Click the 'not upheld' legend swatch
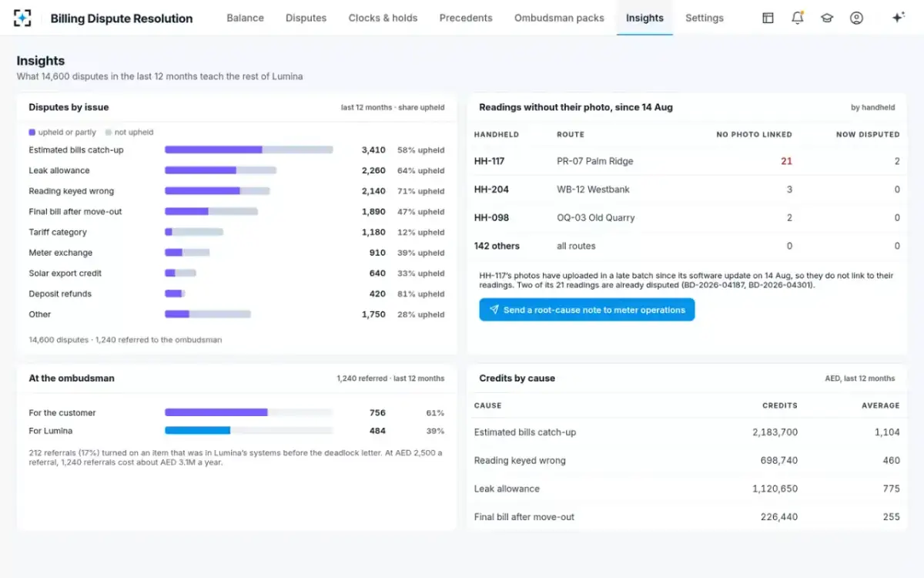This screenshot has height=578, width=924. tap(109, 132)
